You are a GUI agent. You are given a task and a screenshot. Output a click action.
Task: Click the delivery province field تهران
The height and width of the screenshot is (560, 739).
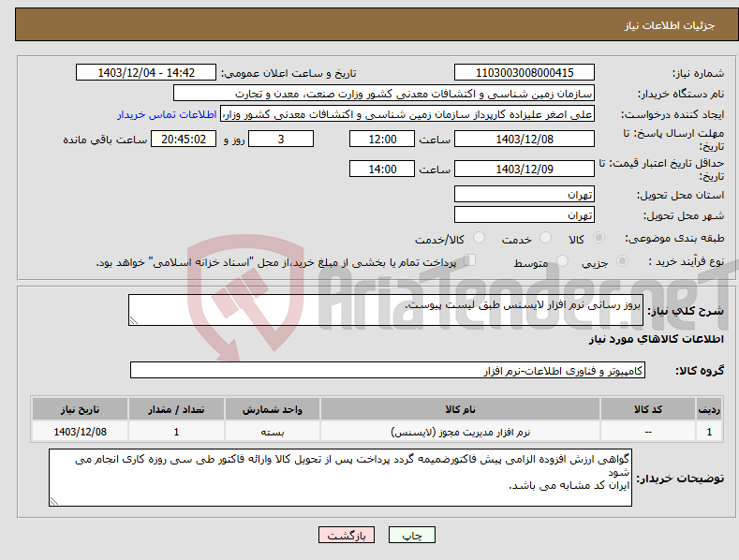[x=525, y=194]
